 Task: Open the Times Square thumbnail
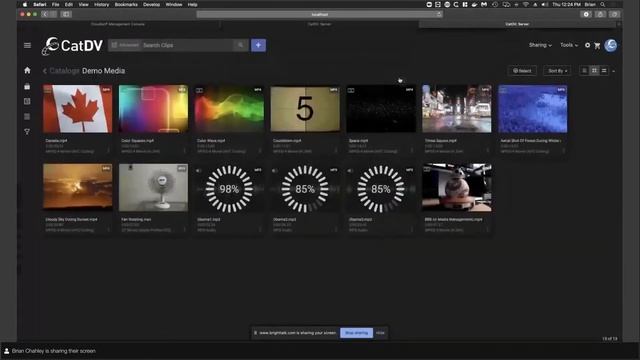tap(457, 109)
